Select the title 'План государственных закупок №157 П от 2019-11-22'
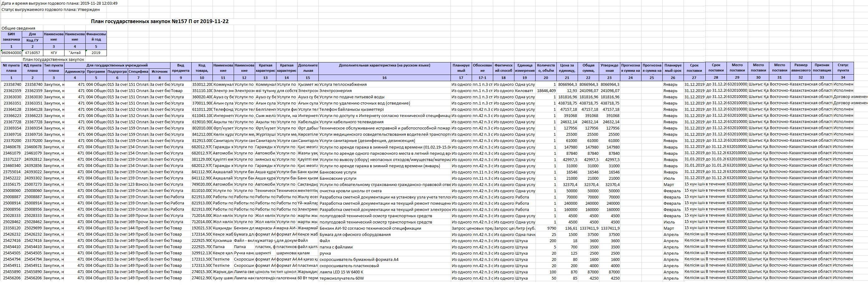 coord(160,21)
